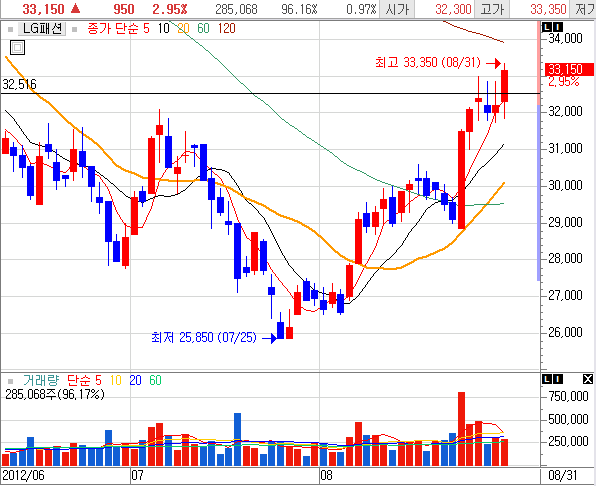Click the 08 month axis label
596x486 pixels.
pyautogui.click(x=326, y=475)
